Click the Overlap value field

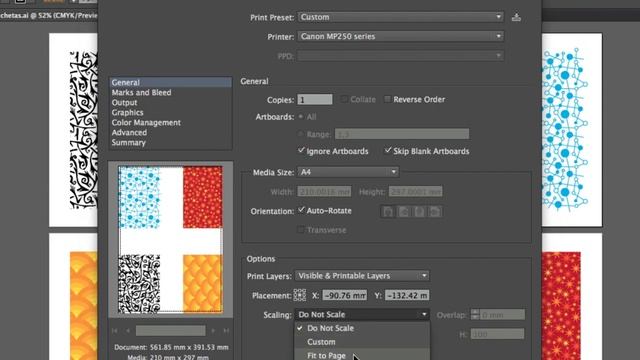pos(502,315)
